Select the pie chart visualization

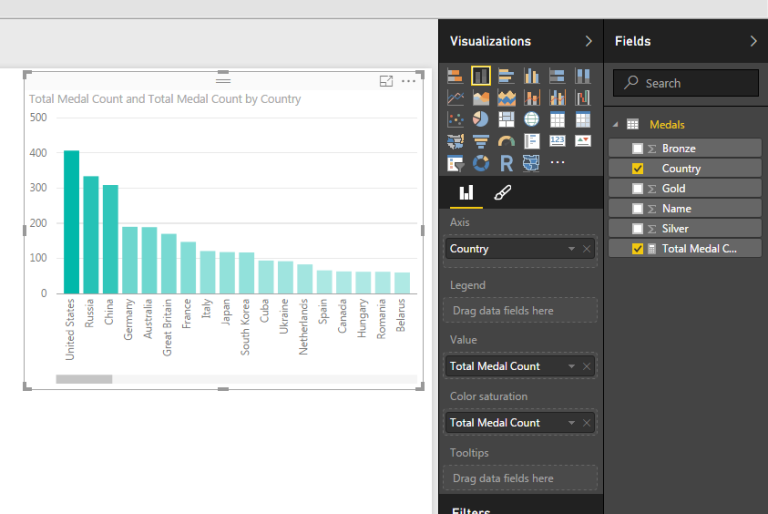[x=481, y=119]
